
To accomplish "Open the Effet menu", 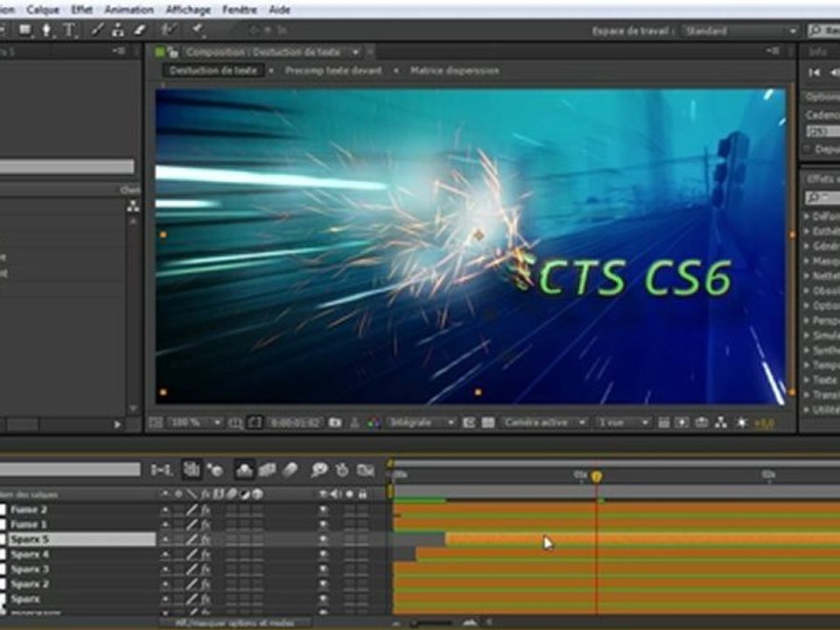I will 82,10.
